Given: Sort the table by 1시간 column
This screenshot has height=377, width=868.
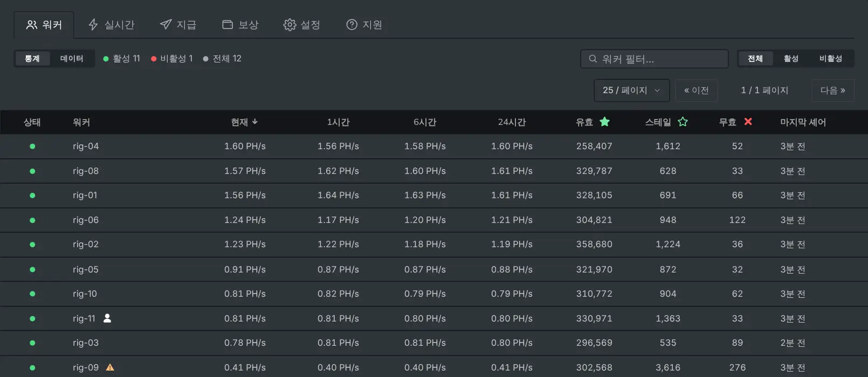Looking at the screenshot, I should click(338, 122).
